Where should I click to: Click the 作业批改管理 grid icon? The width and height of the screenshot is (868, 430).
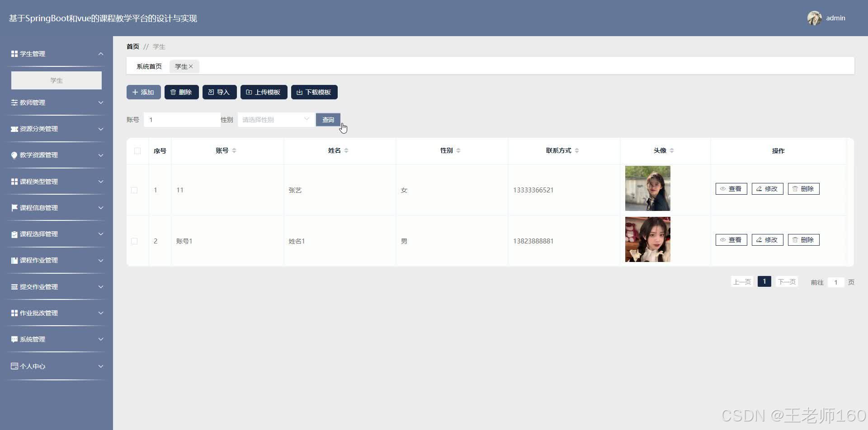(14, 313)
